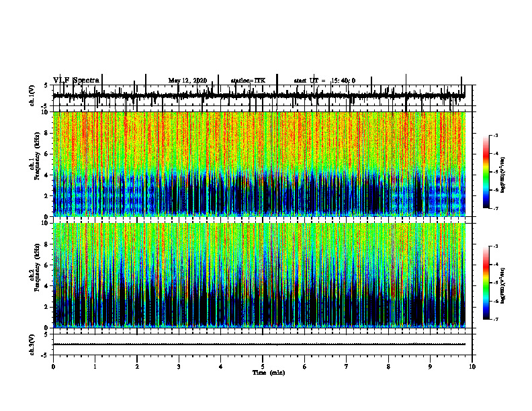Click the 'Time (min)' x-axis title
Image resolution: width=532 pixels, height=411 pixels.
(269, 373)
